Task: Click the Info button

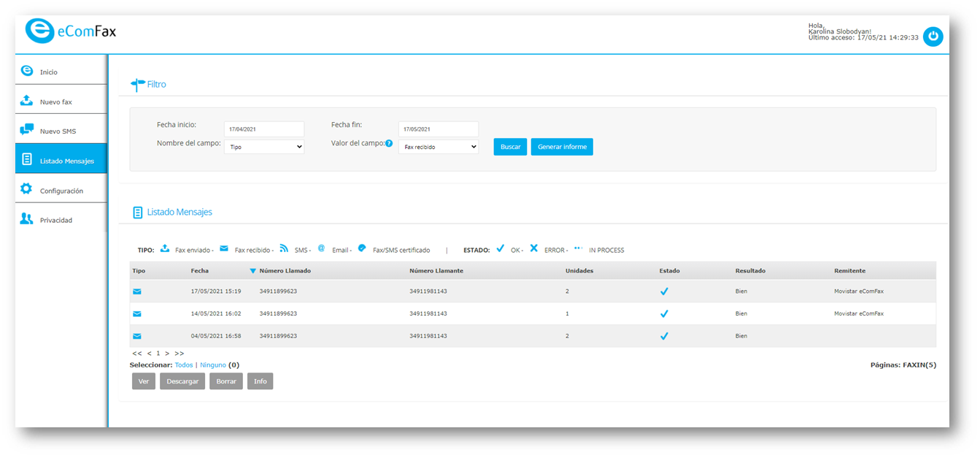Action: [x=260, y=381]
